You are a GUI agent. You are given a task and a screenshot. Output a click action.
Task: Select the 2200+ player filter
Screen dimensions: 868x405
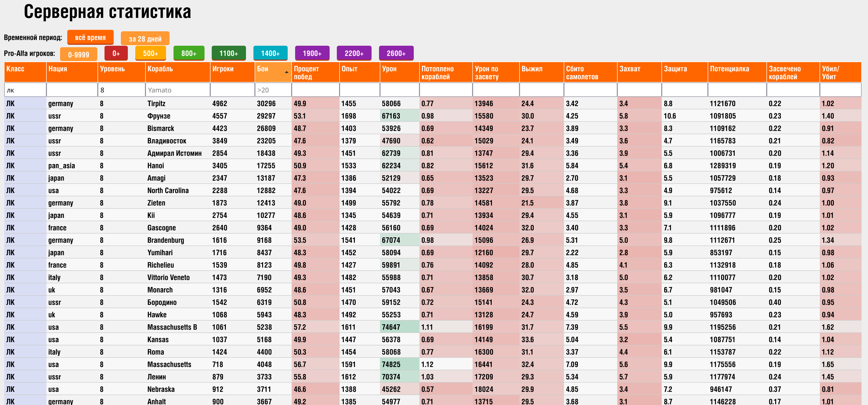pyautogui.click(x=354, y=53)
